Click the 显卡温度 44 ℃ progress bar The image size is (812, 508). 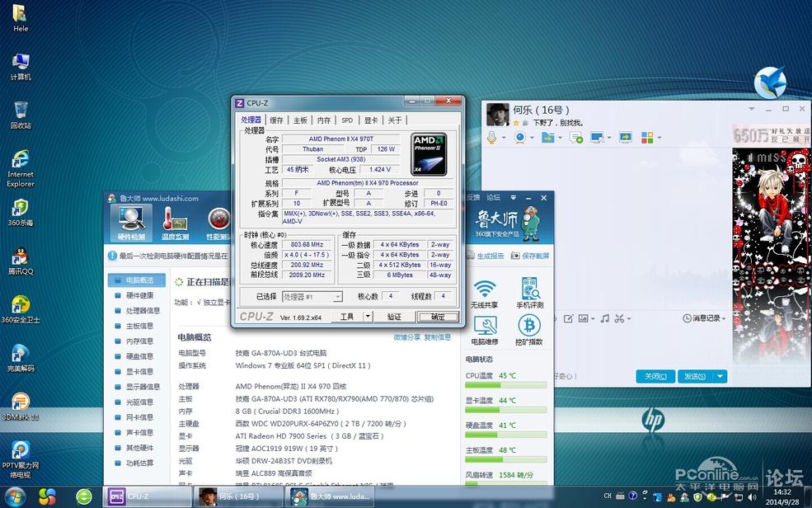pyautogui.click(x=506, y=410)
